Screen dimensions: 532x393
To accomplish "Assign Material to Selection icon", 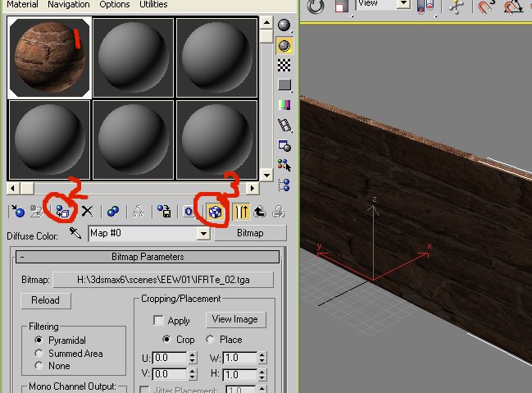I will 61,212.
